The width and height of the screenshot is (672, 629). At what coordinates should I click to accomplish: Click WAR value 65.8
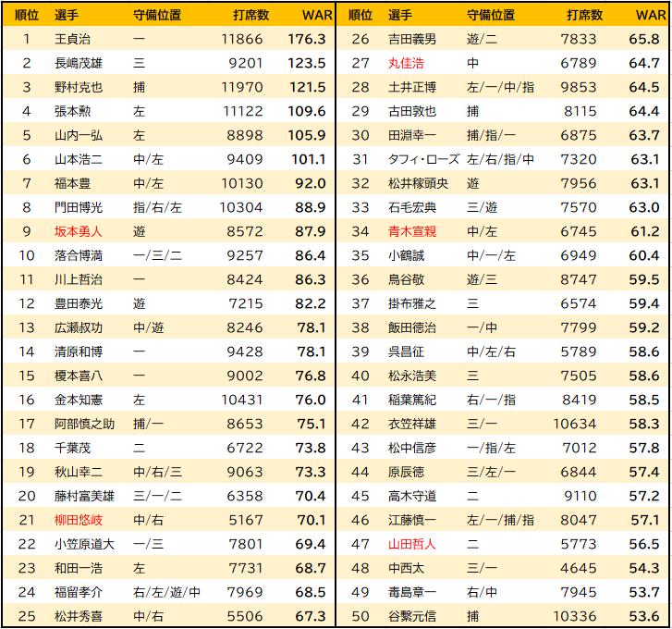[644, 39]
